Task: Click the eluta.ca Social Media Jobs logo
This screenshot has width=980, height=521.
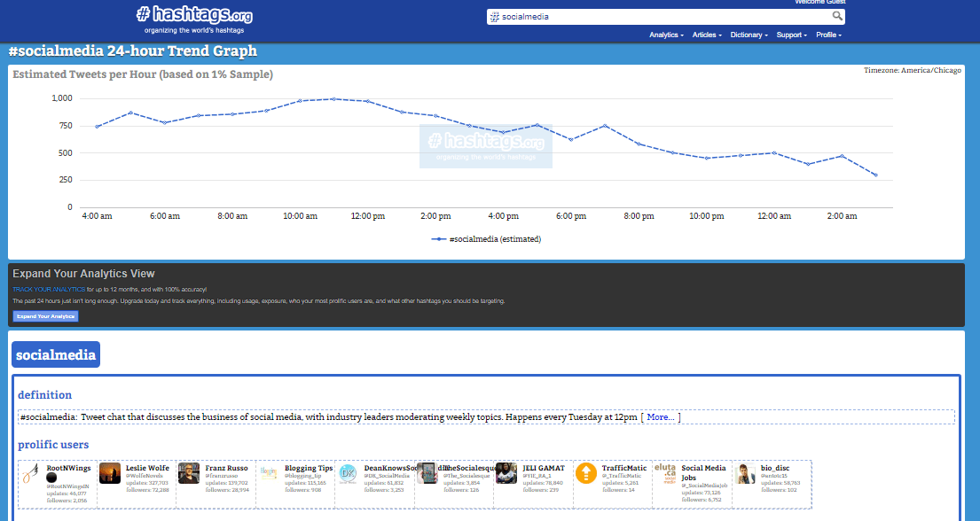Action: (x=665, y=473)
